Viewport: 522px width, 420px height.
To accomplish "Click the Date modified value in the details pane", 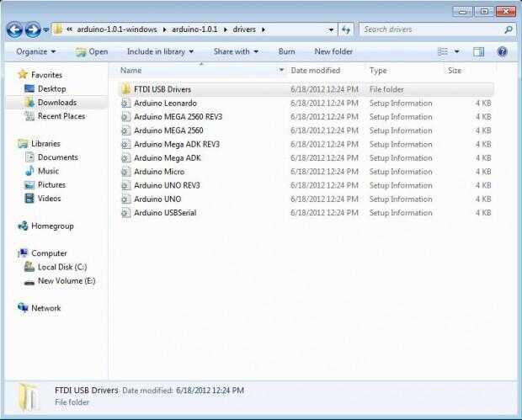I will click(x=210, y=391).
